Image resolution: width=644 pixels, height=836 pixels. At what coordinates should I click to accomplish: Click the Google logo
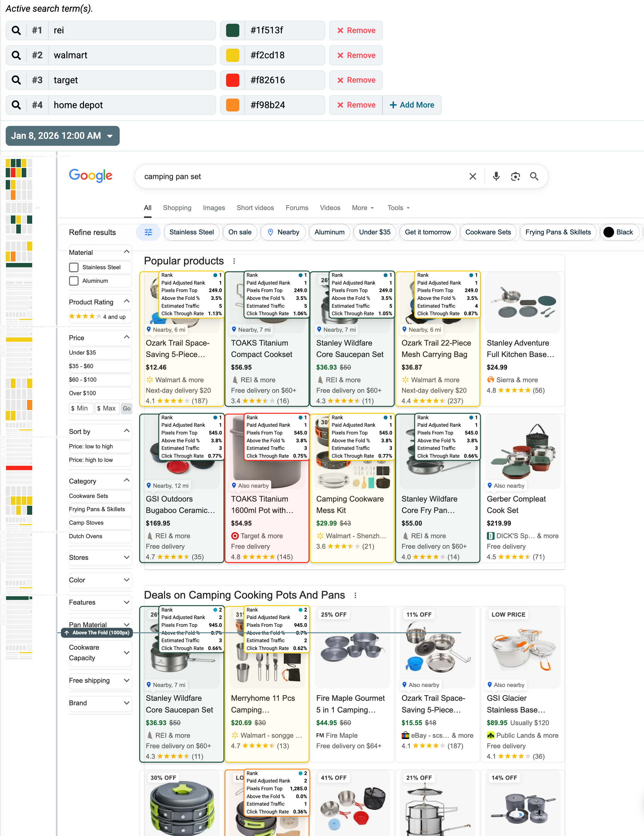click(x=91, y=176)
